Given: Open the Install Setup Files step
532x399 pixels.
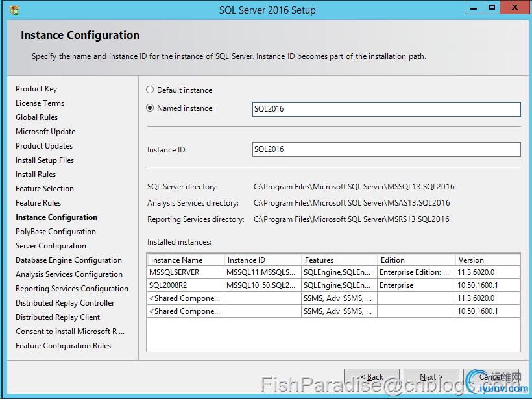Looking at the screenshot, I should (x=45, y=160).
